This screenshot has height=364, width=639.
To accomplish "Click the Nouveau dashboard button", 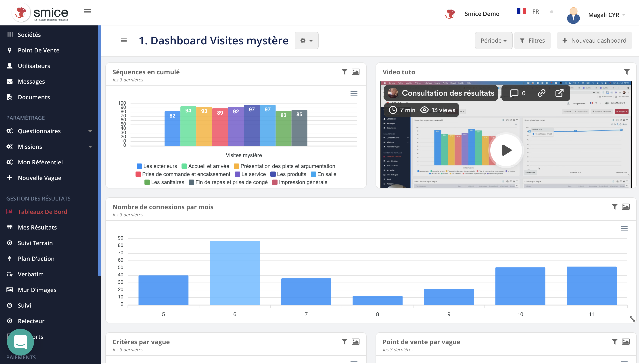I will click(594, 41).
